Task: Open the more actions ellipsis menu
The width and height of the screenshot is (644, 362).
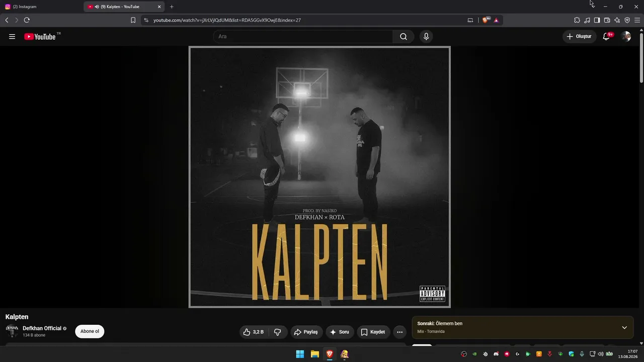Action: point(399,332)
